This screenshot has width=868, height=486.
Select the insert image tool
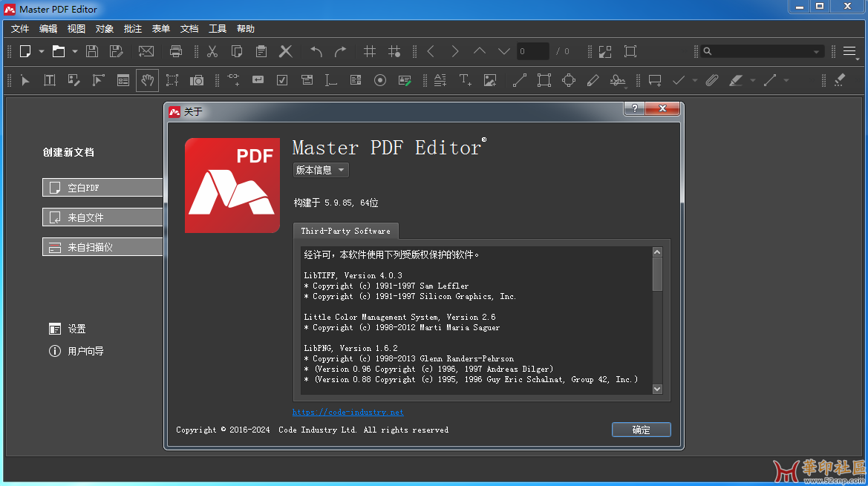[x=490, y=80]
